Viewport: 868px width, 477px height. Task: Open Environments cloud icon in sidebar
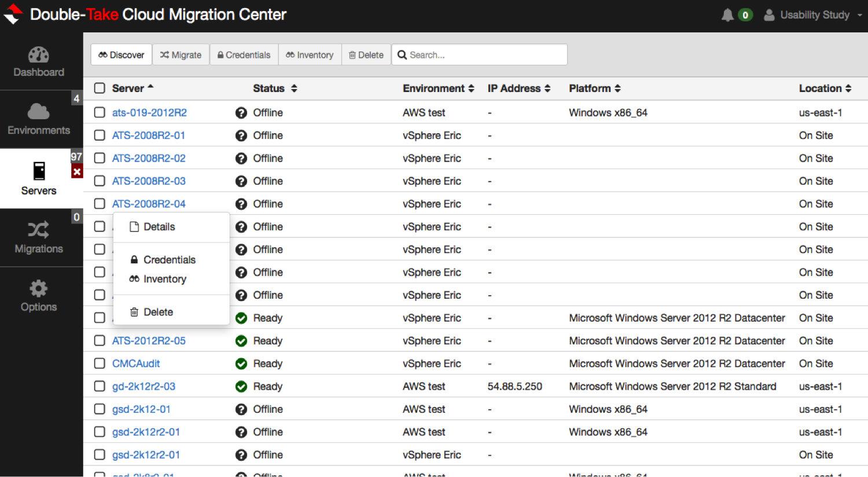click(x=39, y=111)
